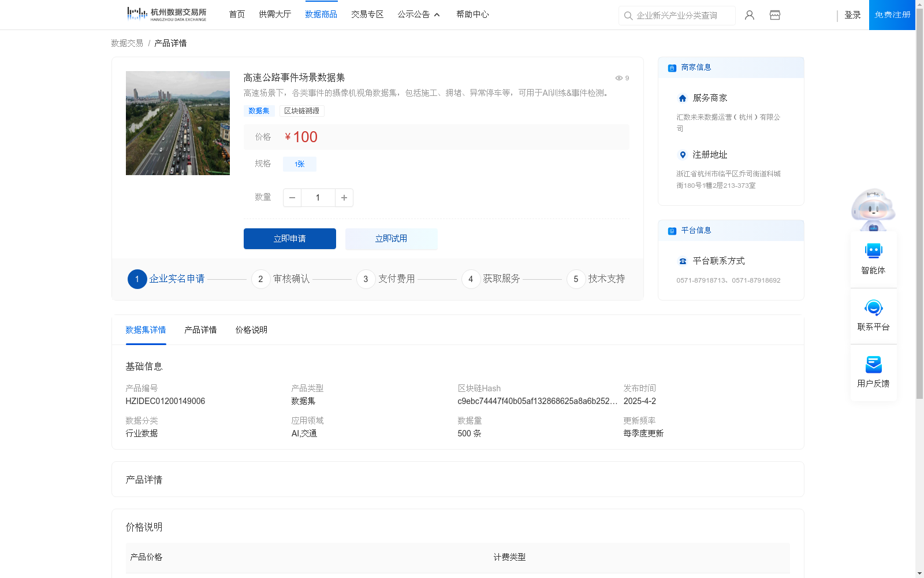
Task: Click the phone icon beside 平台联系方式
Action: pyautogui.click(x=682, y=261)
